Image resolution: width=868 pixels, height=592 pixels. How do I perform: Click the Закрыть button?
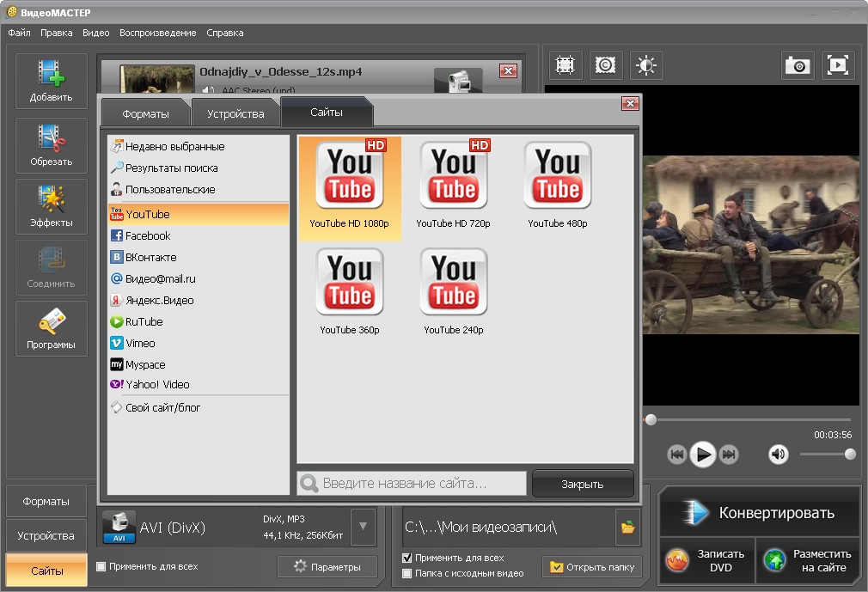coord(582,484)
